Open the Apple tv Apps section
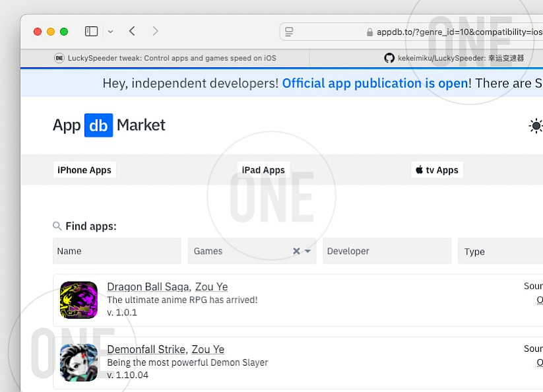This screenshot has height=392, width=543. (x=437, y=170)
